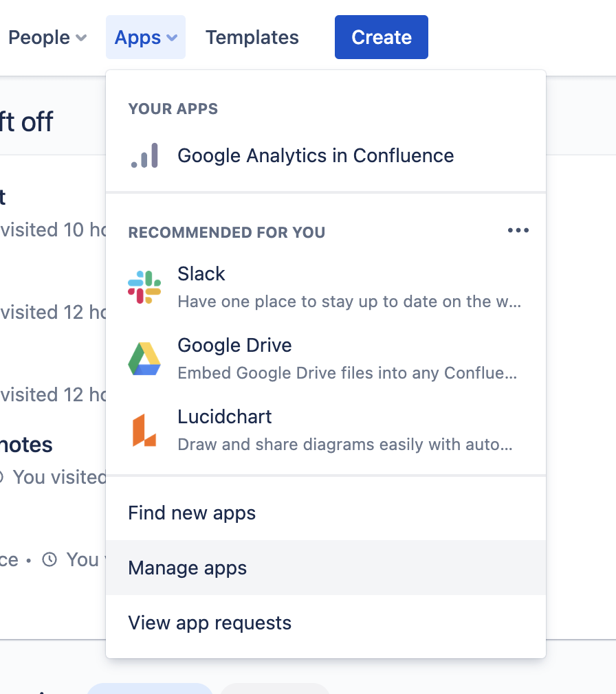The height and width of the screenshot is (694, 616).
Task: Open the three-dot menu beside Recommended For You
Action: click(518, 231)
